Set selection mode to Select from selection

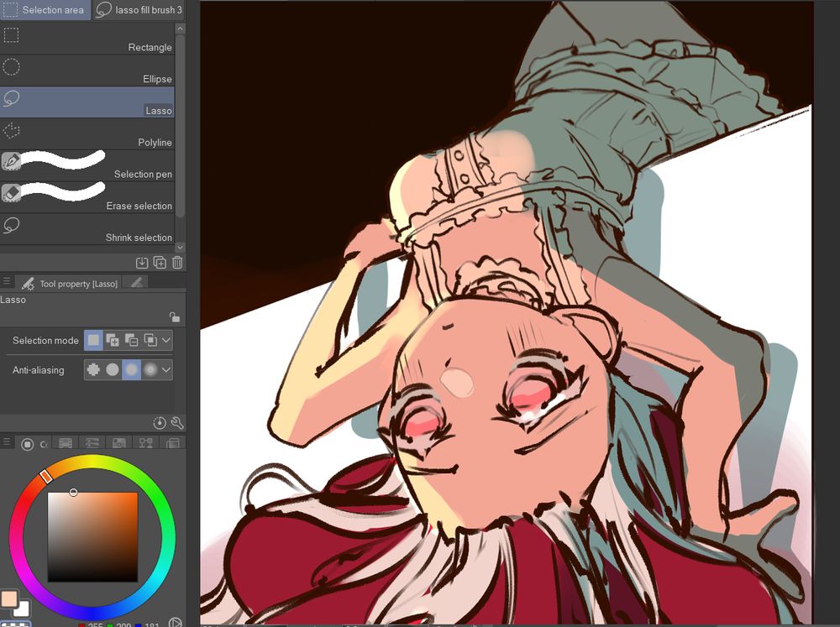point(150,340)
